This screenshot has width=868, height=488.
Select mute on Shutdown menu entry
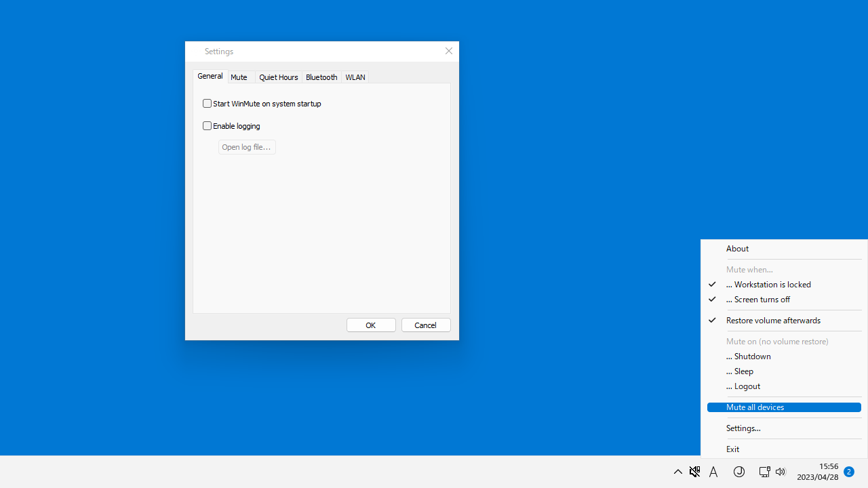784,357
